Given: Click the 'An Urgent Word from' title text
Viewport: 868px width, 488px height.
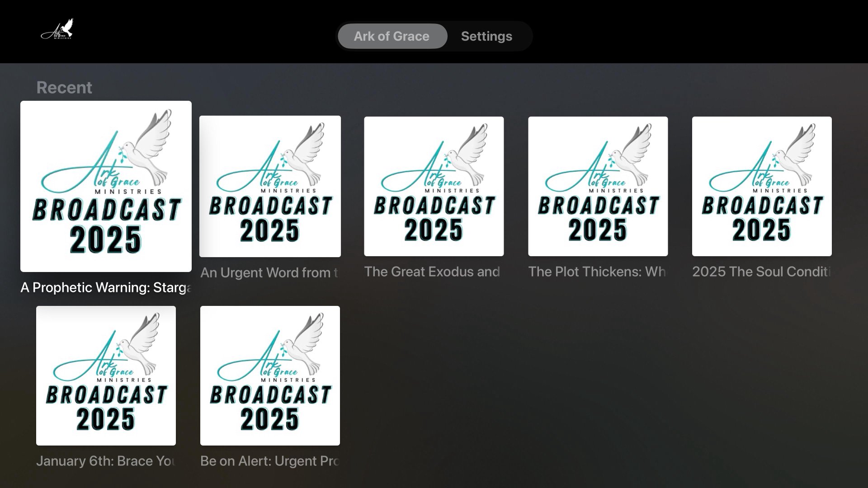Looking at the screenshot, I should (x=269, y=272).
